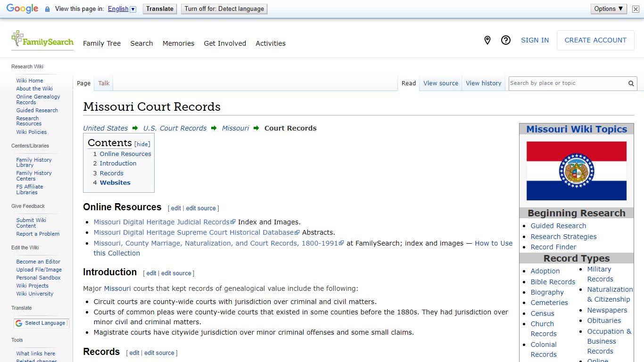The width and height of the screenshot is (644, 362).
Task: Open Family History Library link
Action: coord(34,163)
